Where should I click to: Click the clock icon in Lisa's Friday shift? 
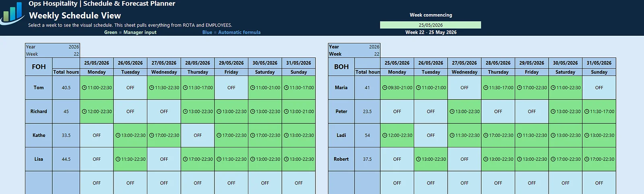coord(219,159)
